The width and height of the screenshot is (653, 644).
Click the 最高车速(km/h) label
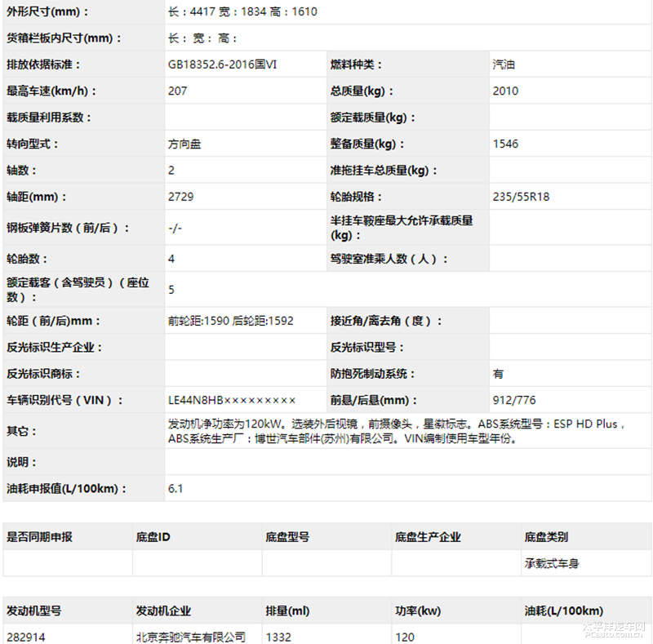coord(51,91)
